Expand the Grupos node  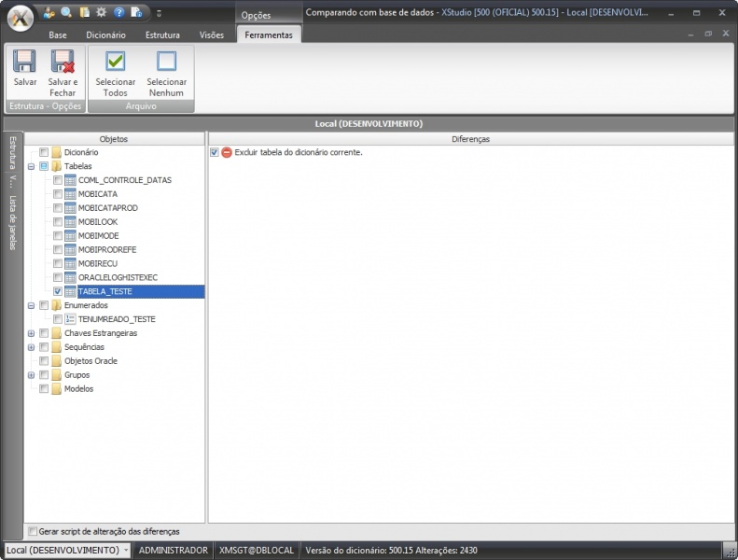point(31,375)
